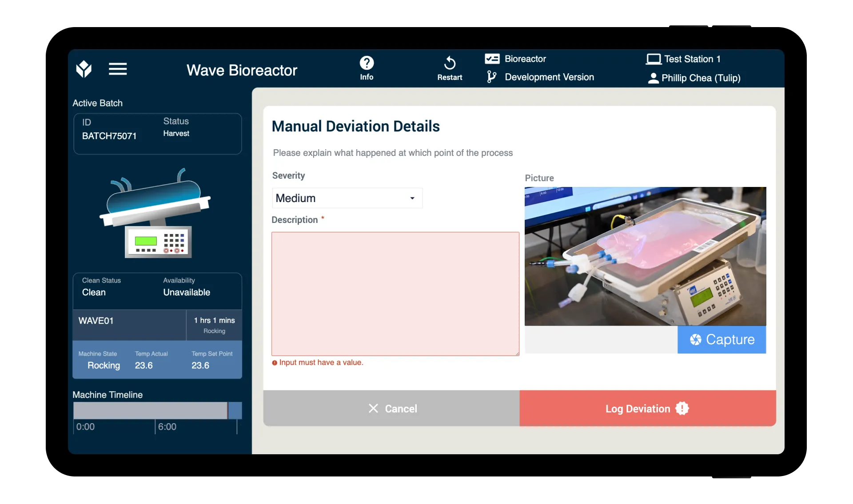Click the Cancel button
Screen dimensions: 853x504
tap(391, 409)
